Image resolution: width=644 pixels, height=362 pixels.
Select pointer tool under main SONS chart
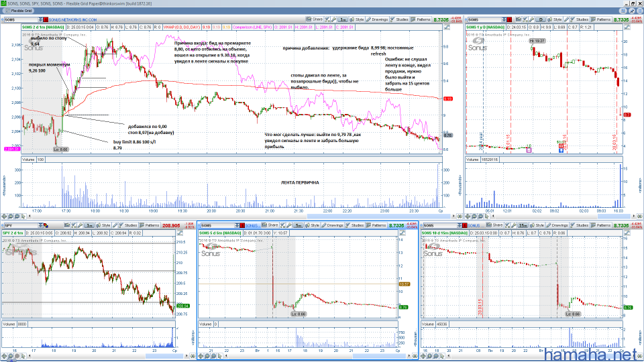23,217
